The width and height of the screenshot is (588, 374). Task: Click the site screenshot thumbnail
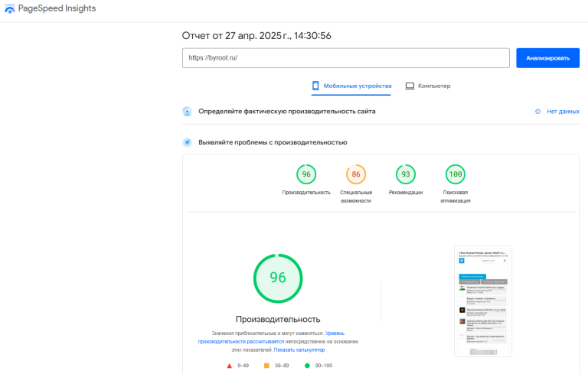(x=483, y=301)
